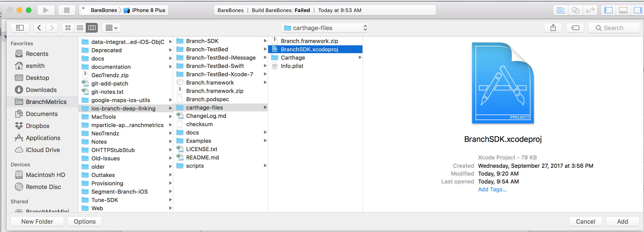Open the carthage-files path popup

pyautogui.click(x=325, y=28)
